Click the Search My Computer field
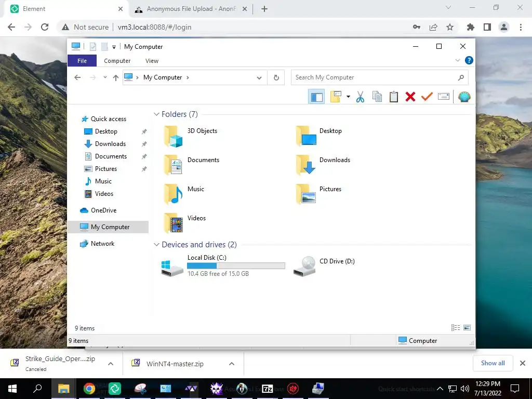The width and height of the screenshot is (532, 399). click(379, 77)
